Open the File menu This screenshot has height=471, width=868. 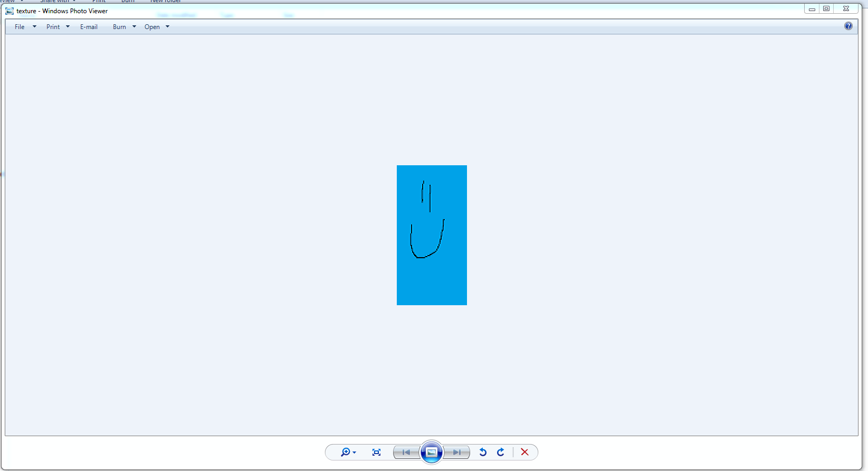tap(20, 27)
